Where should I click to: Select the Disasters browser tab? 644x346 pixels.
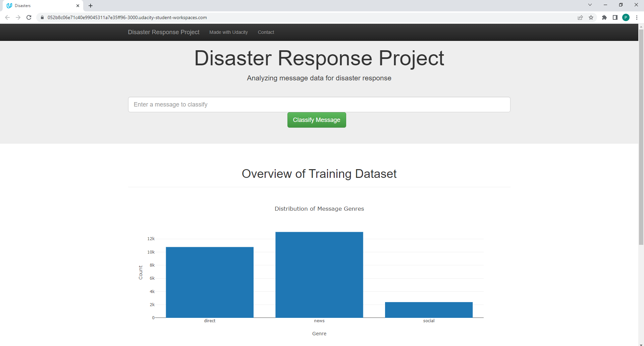tap(44, 6)
